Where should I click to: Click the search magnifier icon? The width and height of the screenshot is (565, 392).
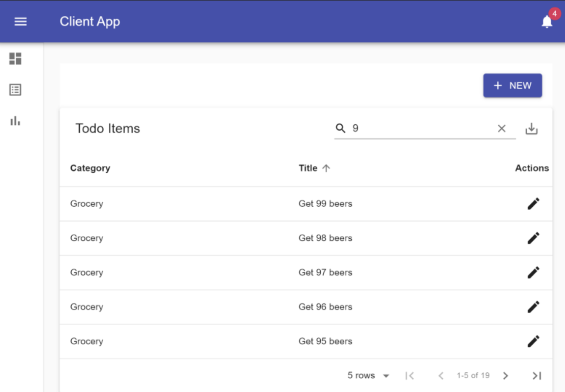click(341, 128)
